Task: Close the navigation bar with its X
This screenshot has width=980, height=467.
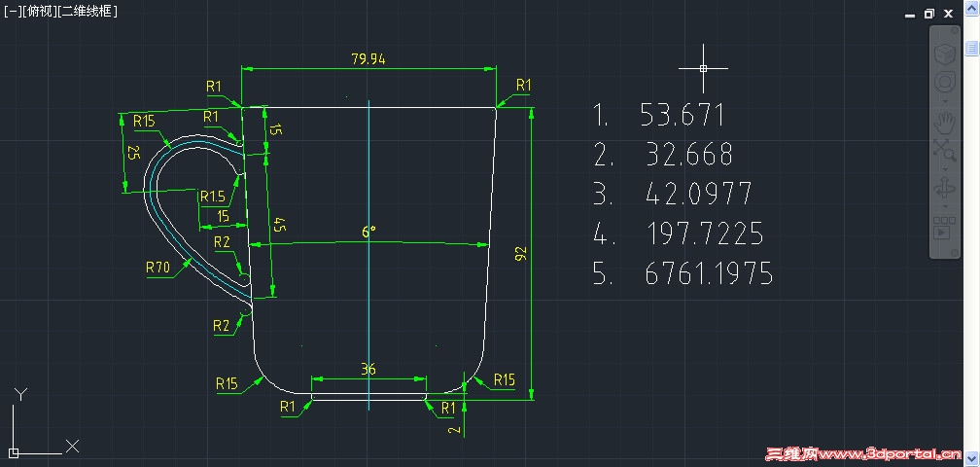Action: point(955,30)
